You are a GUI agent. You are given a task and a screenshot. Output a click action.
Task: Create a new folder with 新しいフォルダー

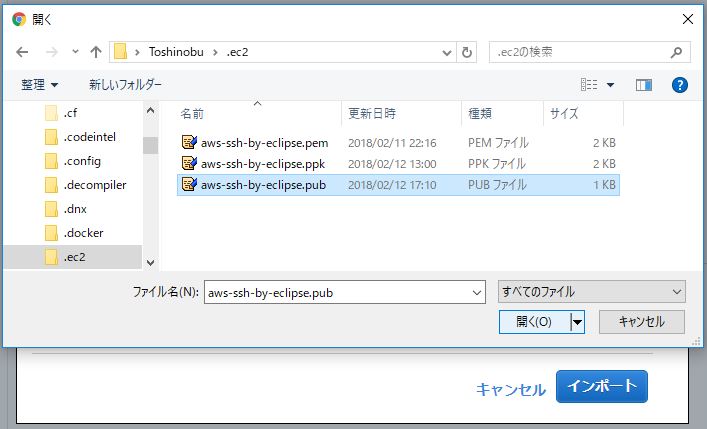point(125,84)
